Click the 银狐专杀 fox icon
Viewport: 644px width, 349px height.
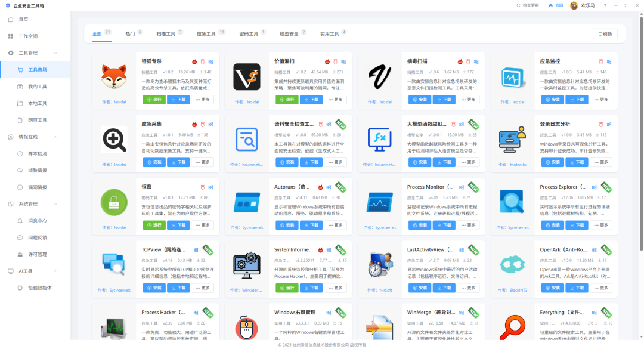pos(114,78)
